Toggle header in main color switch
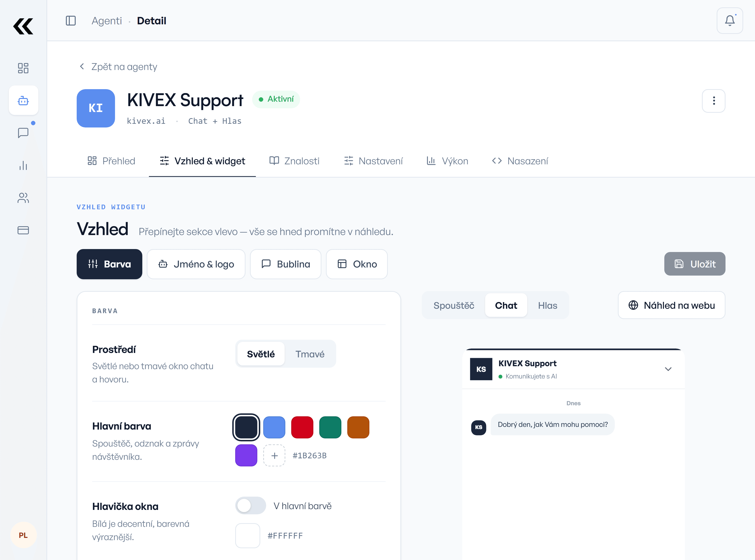 (250, 505)
